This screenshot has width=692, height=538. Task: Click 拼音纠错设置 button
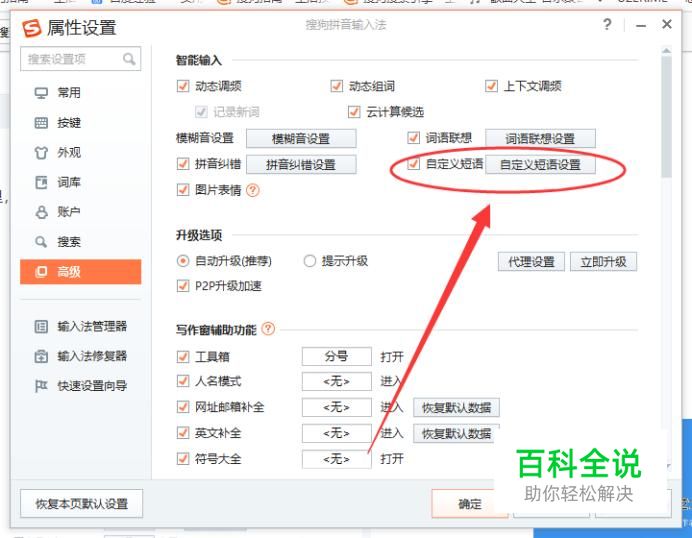(301, 165)
